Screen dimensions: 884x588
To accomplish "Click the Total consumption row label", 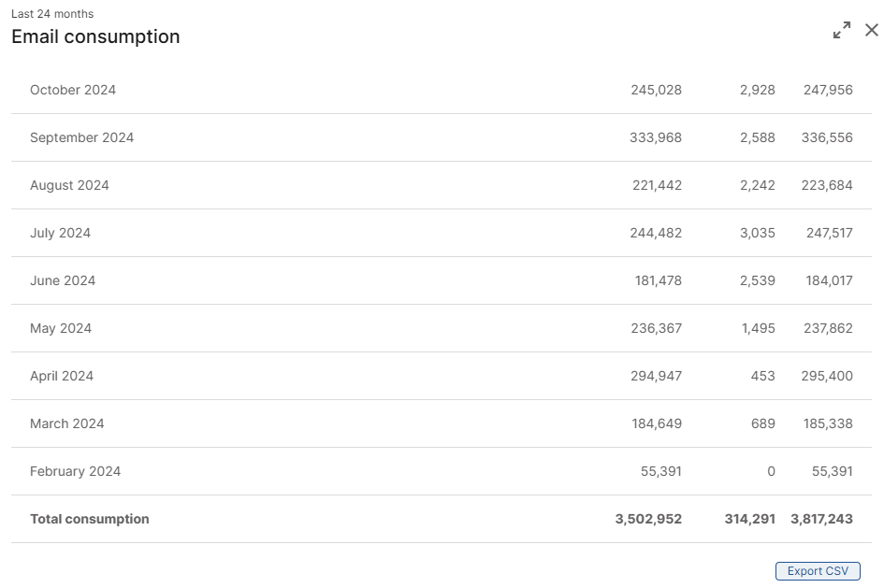I will coord(90,519).
